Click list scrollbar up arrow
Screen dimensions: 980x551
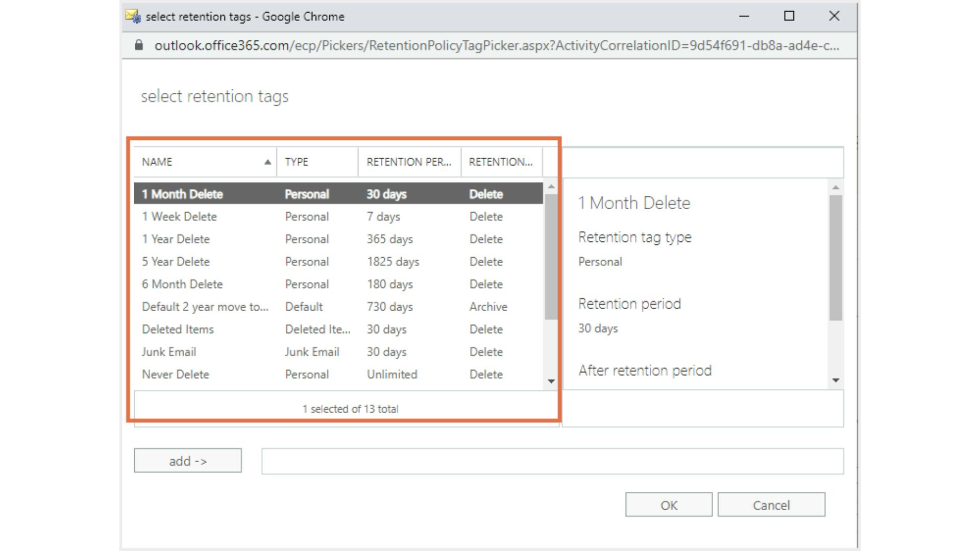click(551, 187)
